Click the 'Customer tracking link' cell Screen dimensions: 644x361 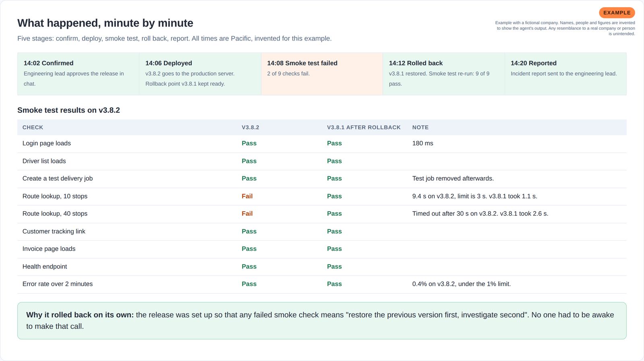coord(54,231)
